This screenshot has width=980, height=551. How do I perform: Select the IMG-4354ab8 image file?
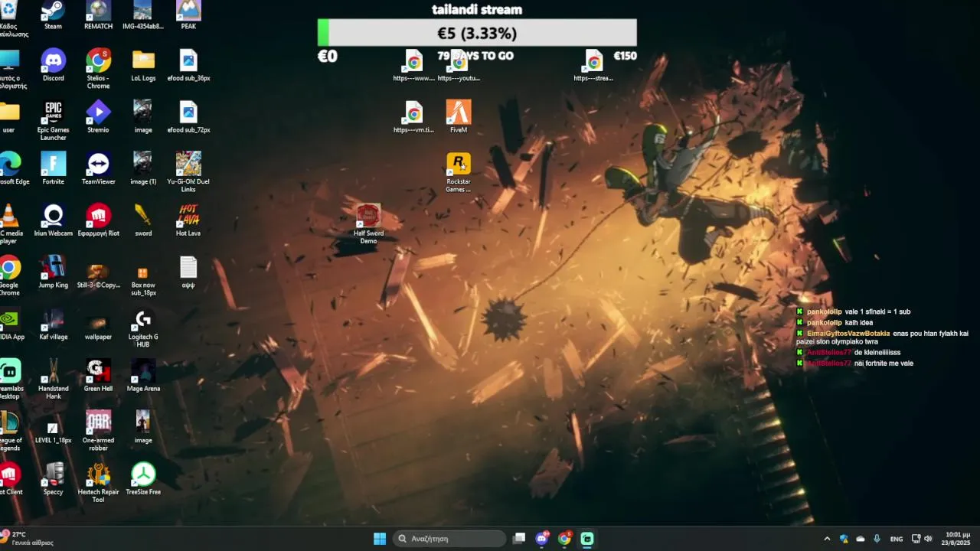tap(143, 15)
